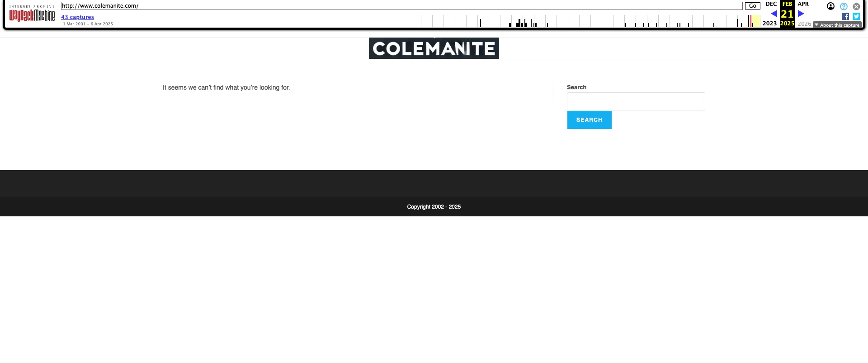Jump to DEC previous month capture
The height and width of the screenshot is (363, 868).
[x=771, y=4]
